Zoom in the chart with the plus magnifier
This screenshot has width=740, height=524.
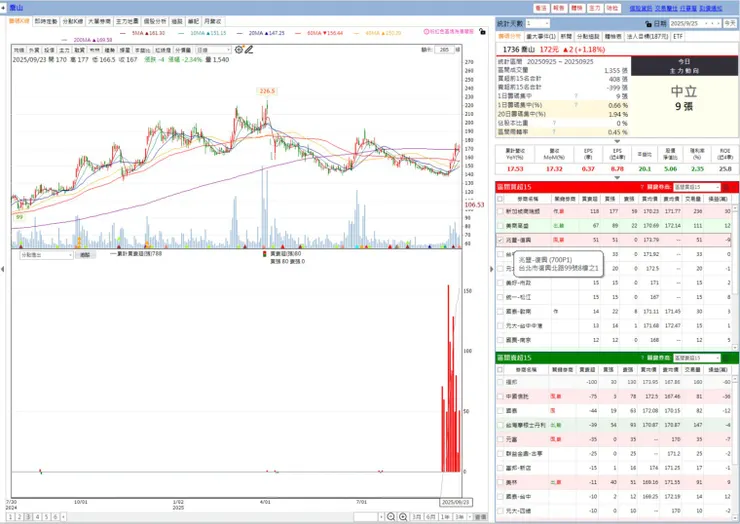[403, 517]
